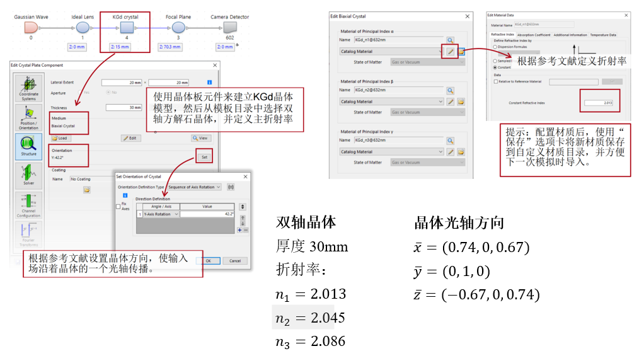Viewport: 644px width, 351px height.
Task: Click the Constant Refractive Index field
Action: (599, 103)
